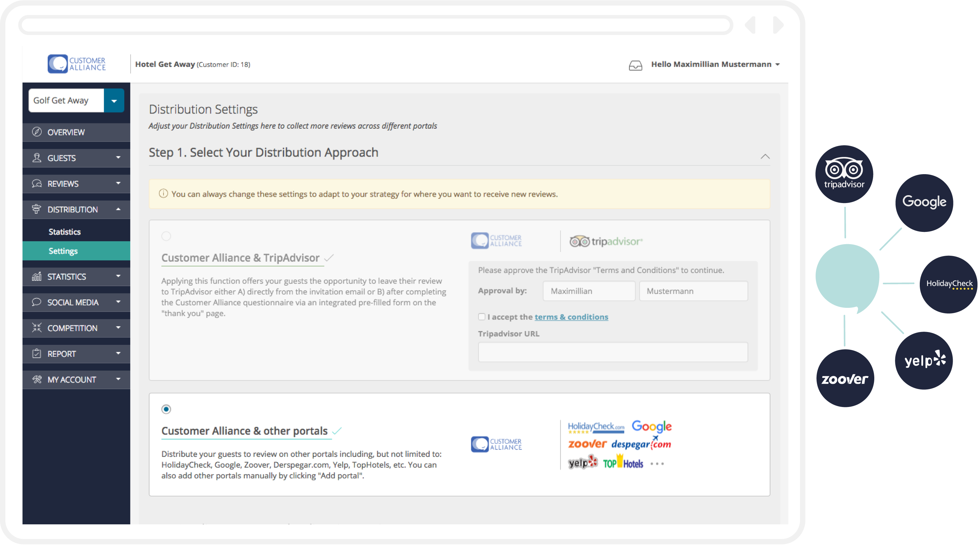
Task: Expand the Social Media menu arrow
Action: click(118, 302)
